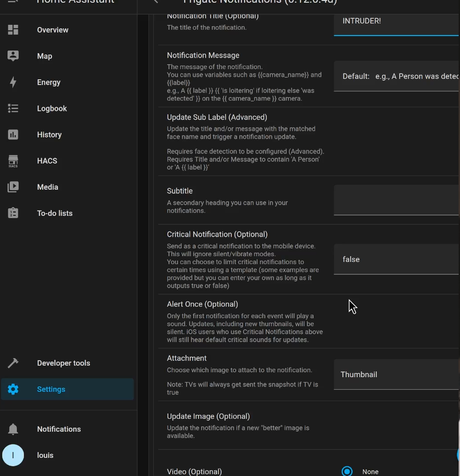The width and height of the screenshot is (460, 476).
Task: Open Developer tools hammer icon
Action: tap(13, 363)
